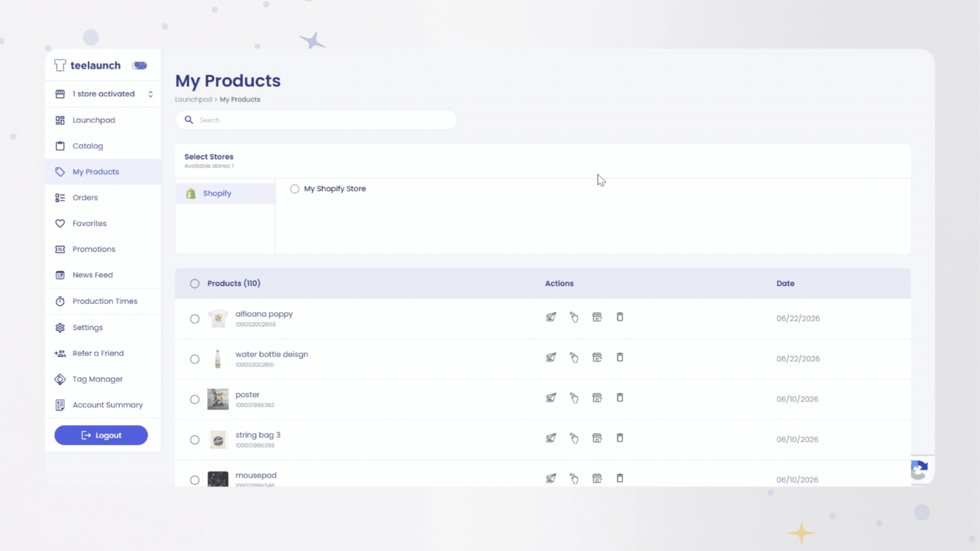Screen dimensions: 980x551
Task: Open News Feed in sidebar
Action: [x=103, y=275]
